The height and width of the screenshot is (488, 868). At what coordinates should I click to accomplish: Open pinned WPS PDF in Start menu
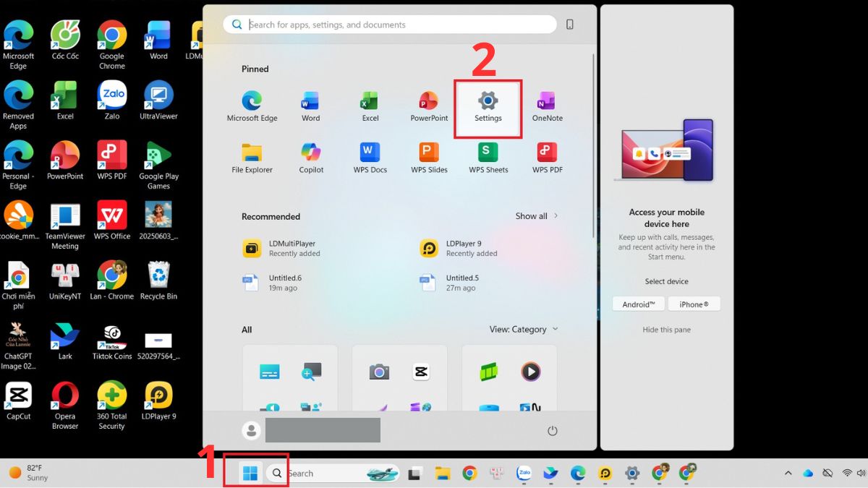(547, 158)
